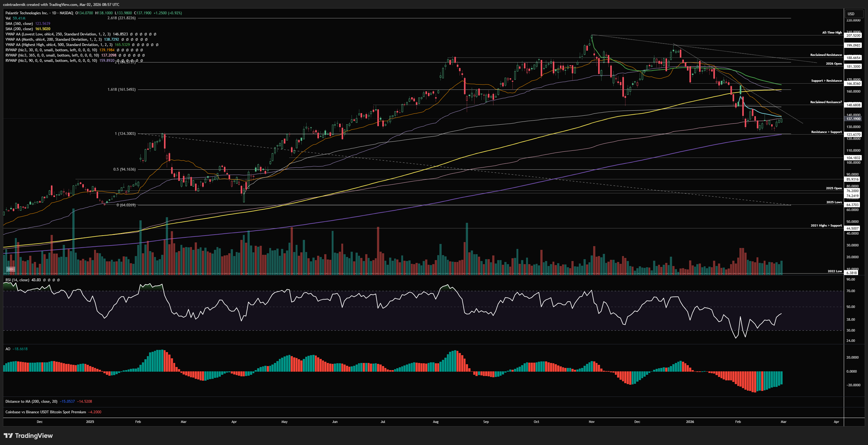Image resolution: width=868 pixels, height=445 pixels.
Task: Click the 2025 Lows annotation text
Action: pos(834,202)
